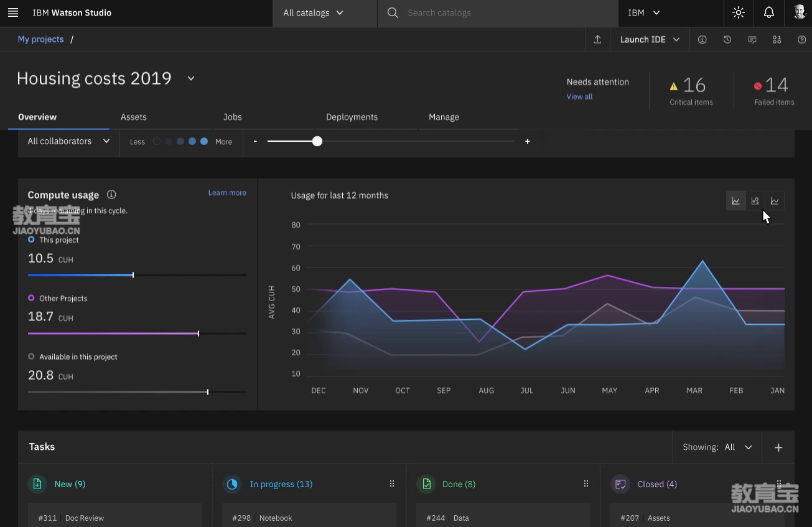Switch to the middle chart view toggle

click(755, 201)
